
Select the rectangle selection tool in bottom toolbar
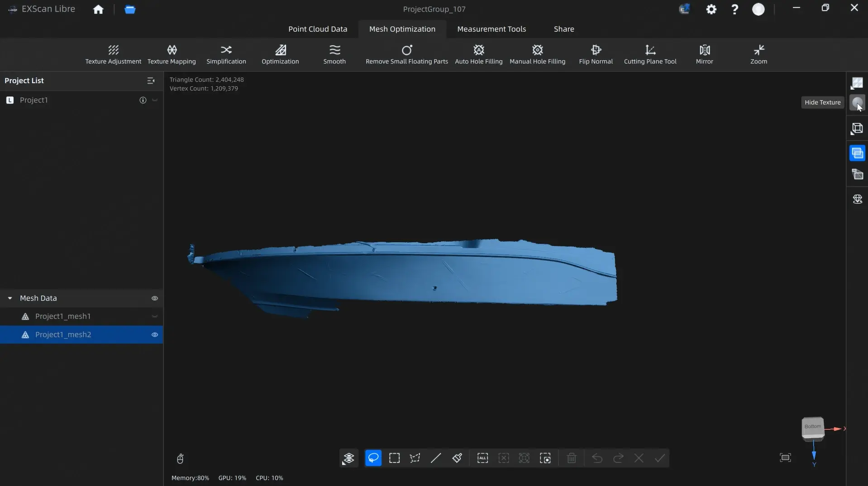pyautogui.click(x=394, y=458)
